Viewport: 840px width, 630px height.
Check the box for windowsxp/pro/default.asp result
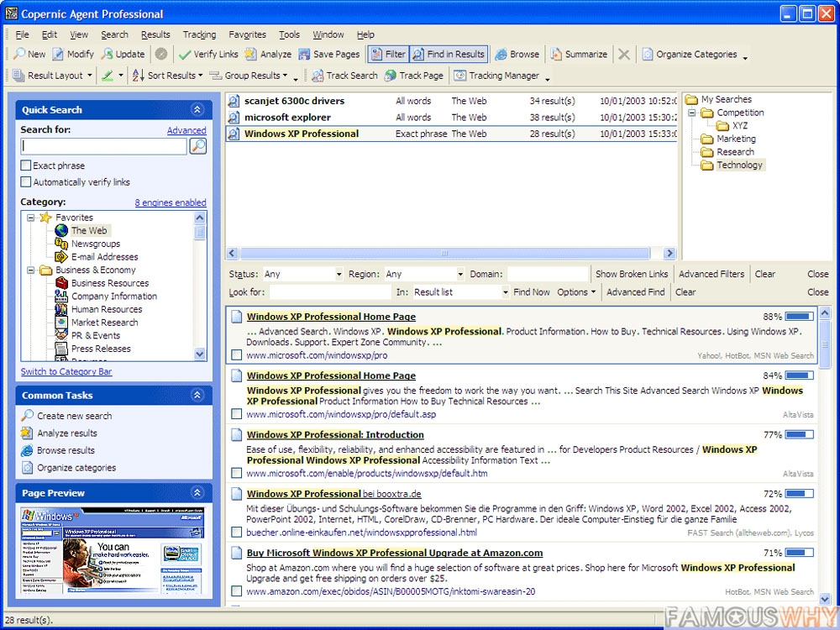tap(236, 414)
